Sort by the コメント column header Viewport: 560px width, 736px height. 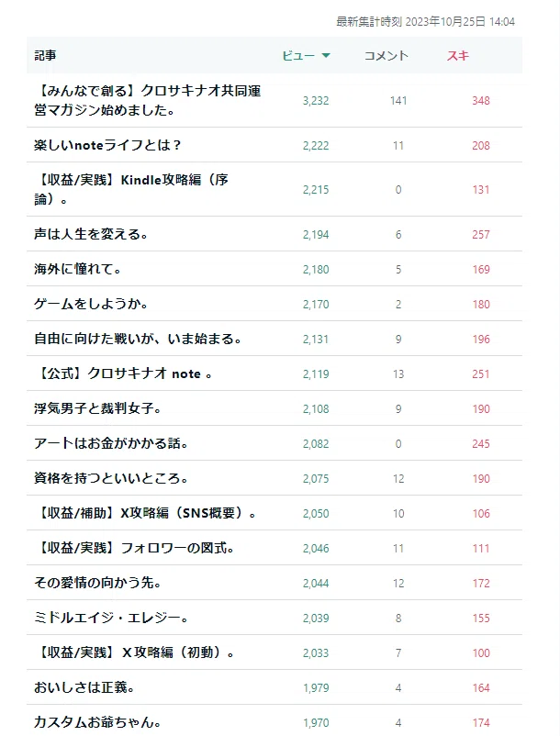(386, 55)
